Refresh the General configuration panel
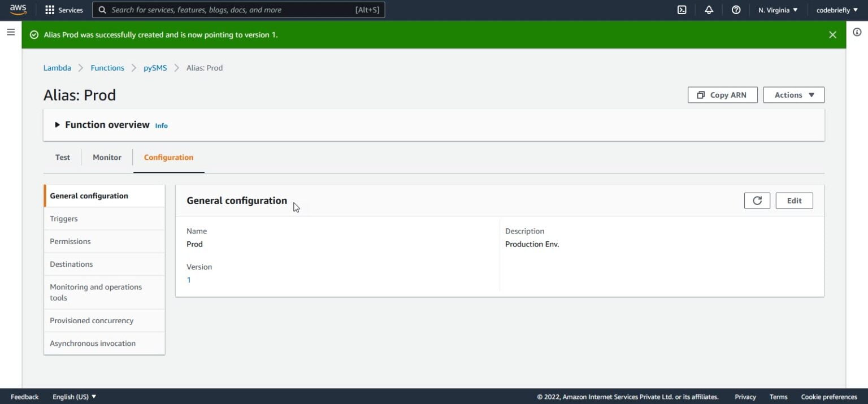Screen dimensions: 868x404 coord(757,201)
